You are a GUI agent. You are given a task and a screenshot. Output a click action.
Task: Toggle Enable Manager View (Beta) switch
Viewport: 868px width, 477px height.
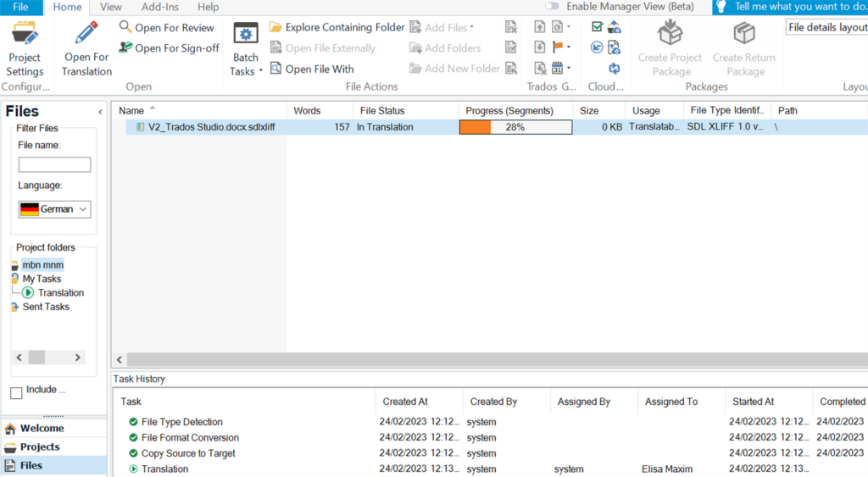tap(551, 7)
